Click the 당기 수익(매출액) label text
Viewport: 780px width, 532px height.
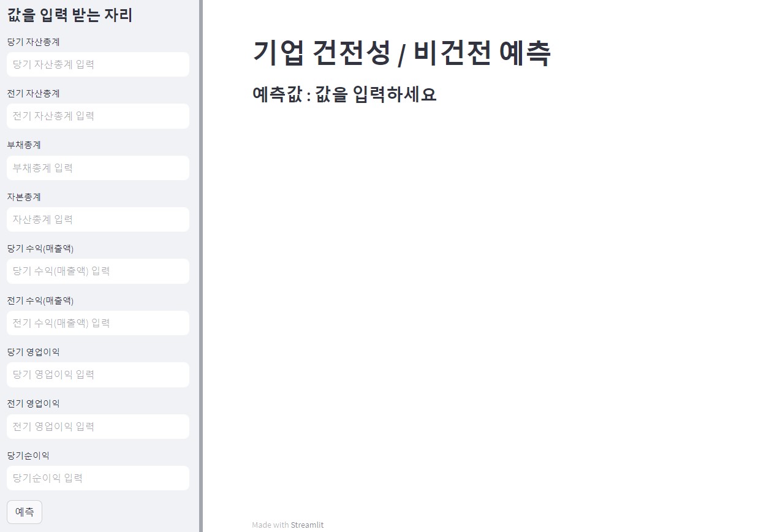(x=40, y=248)
